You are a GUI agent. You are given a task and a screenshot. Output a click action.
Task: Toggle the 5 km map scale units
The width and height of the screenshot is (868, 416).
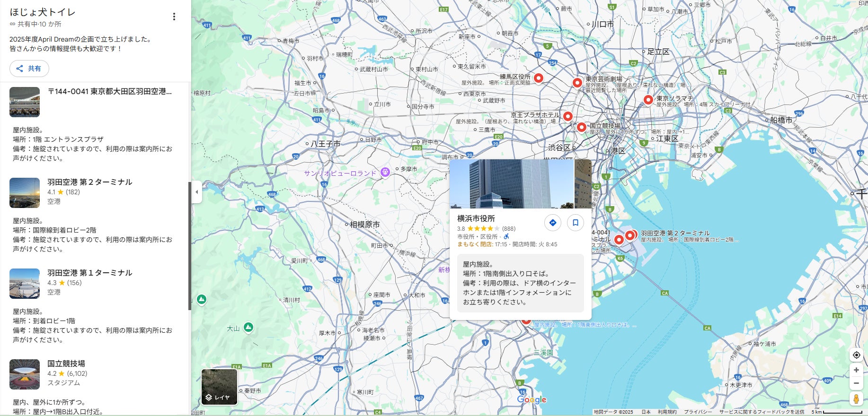pyautogui.click(x=837, y=412)
